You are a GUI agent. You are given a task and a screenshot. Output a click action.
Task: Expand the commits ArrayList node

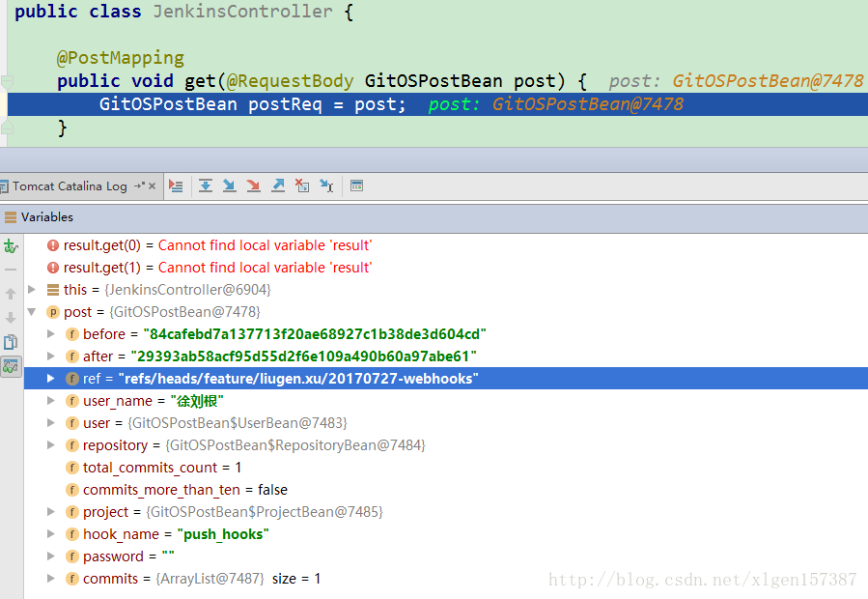51,579
